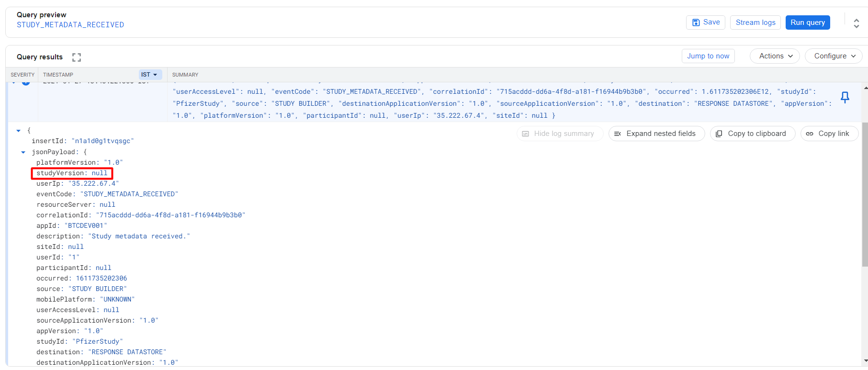
Task: Collapse the query editor chevrons
Action: click(x=857, y=22)
